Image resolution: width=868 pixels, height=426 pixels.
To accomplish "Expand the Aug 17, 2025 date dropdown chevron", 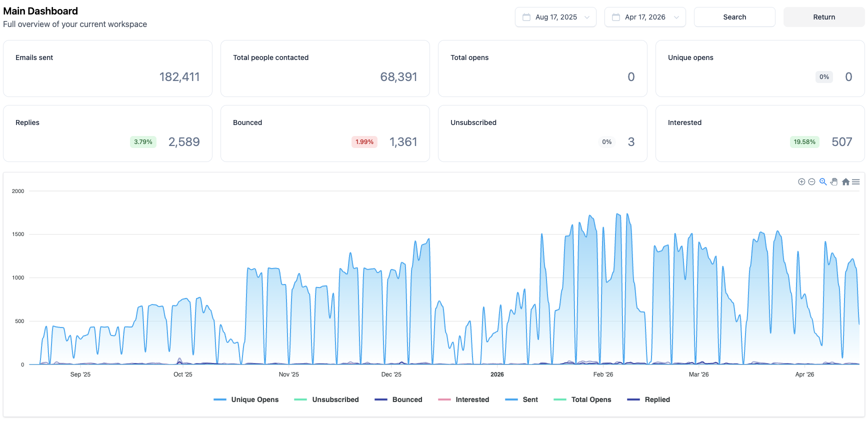I will (x=587, y=17).
